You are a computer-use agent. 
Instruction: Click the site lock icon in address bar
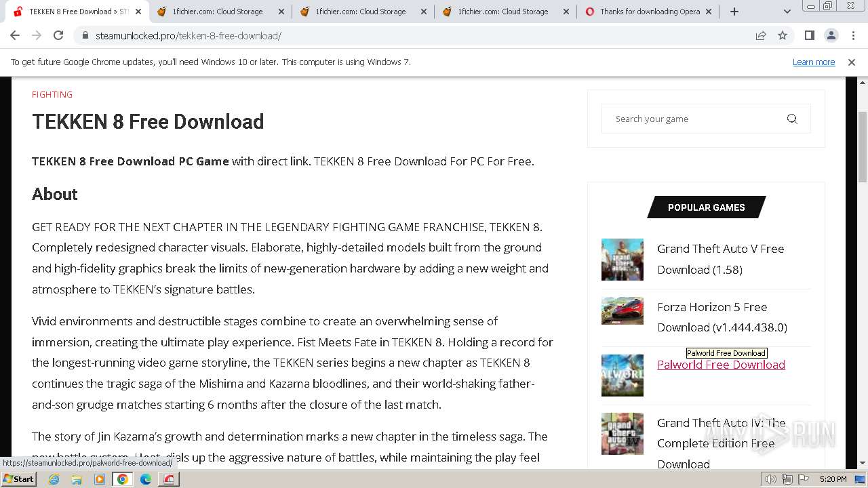(85, 36)
